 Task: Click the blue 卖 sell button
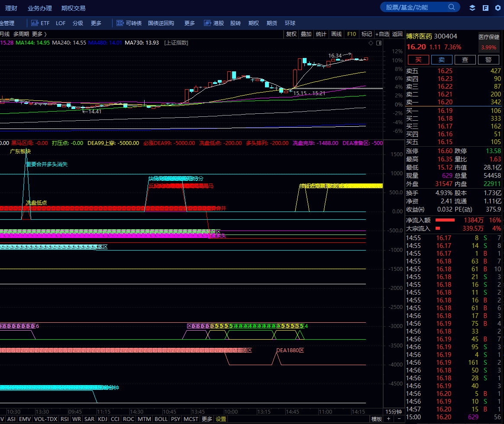click(x=442, y=60)
